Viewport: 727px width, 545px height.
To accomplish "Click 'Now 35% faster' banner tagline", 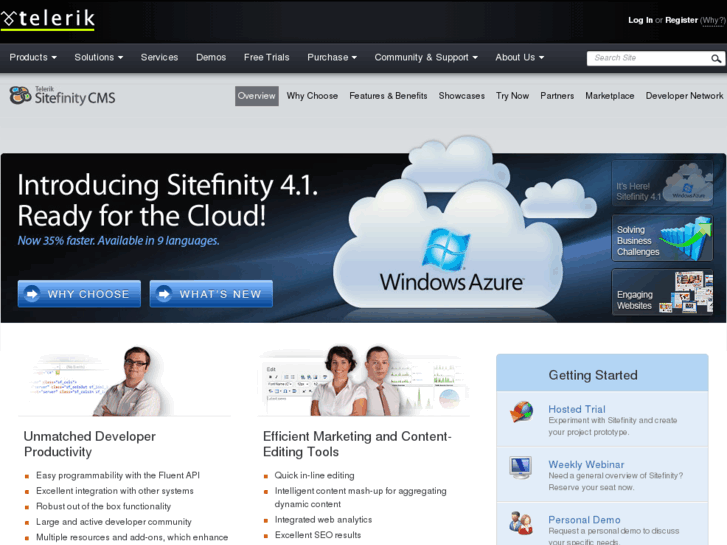I will [x=118, y=240].
